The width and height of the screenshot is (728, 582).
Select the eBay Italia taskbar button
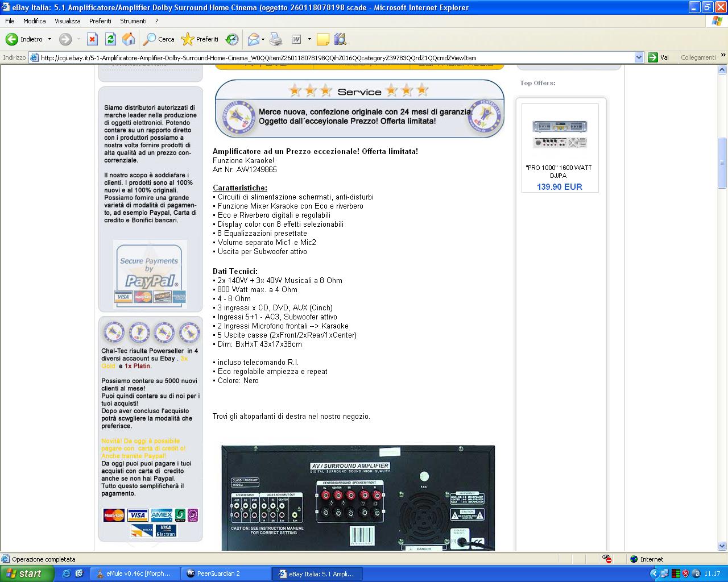pos(317,573)
